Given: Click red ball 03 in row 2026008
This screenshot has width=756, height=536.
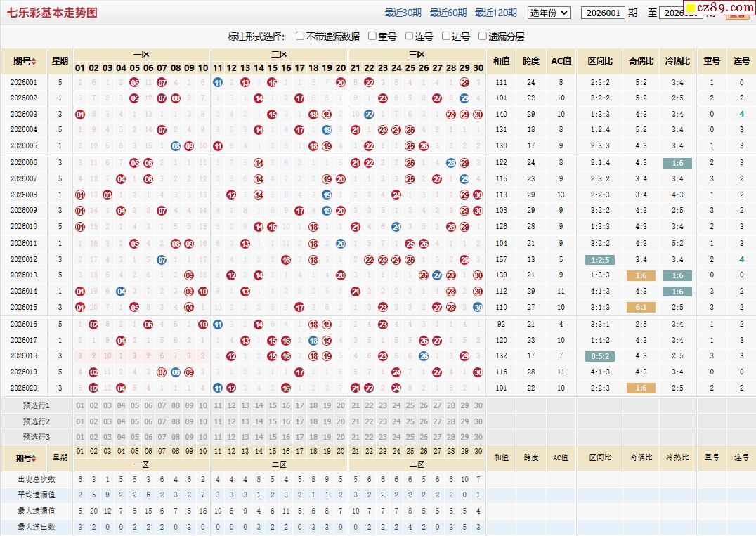Looking at the screenshot, I should click(x=107, y=195).
